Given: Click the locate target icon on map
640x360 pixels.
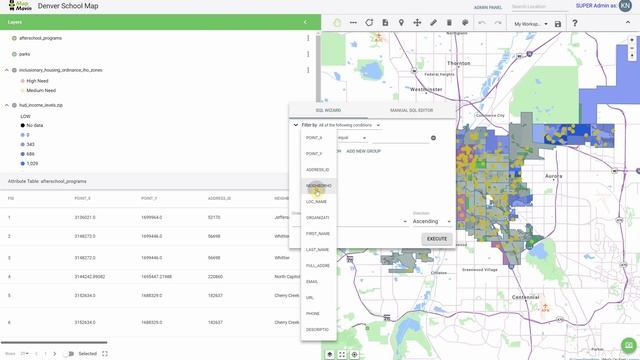Looking at the screenshot, I should [354, 355].
